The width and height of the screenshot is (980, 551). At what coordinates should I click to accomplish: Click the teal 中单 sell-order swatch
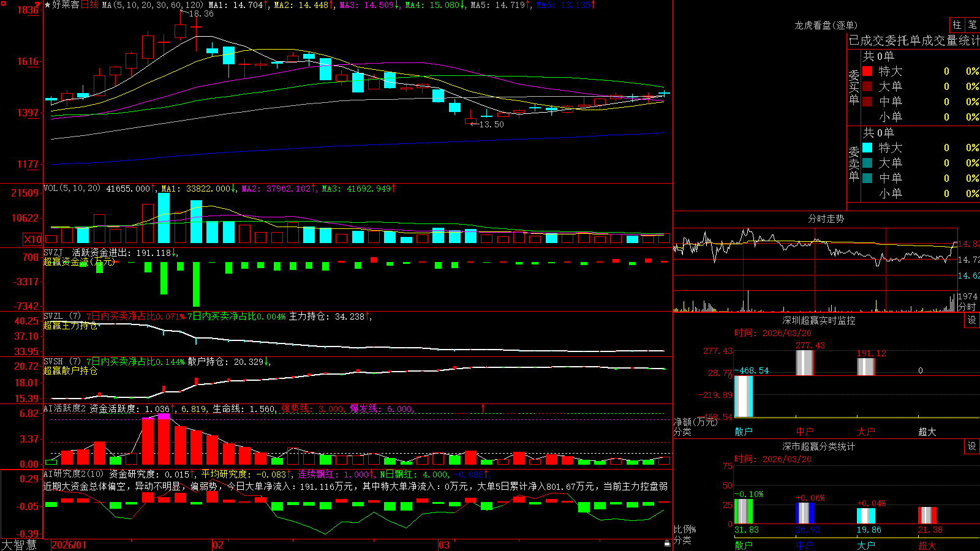point(867,178)
